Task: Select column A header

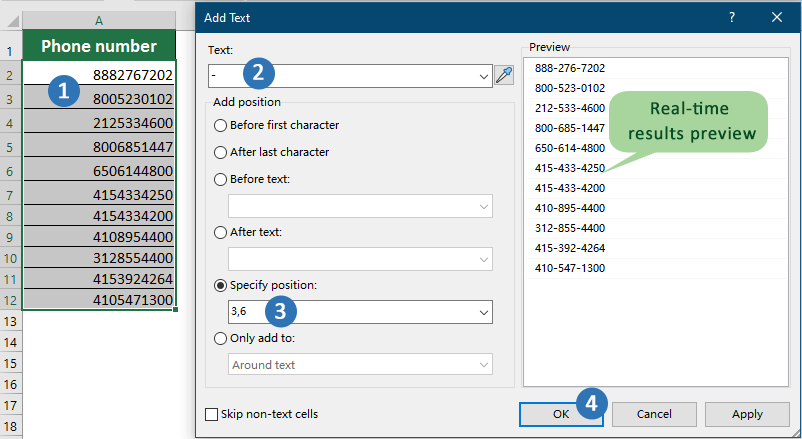Action: tap(99, 20)
